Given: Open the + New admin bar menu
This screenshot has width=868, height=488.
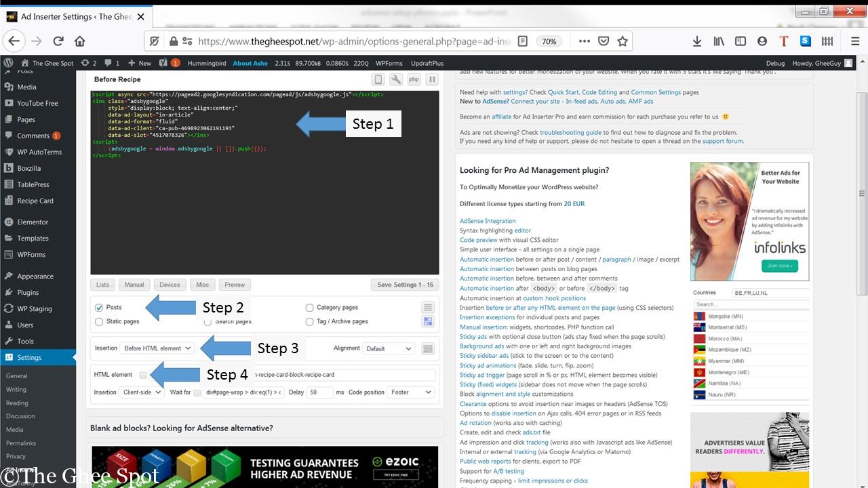Looking at the screenshot, I should (140, 63).
